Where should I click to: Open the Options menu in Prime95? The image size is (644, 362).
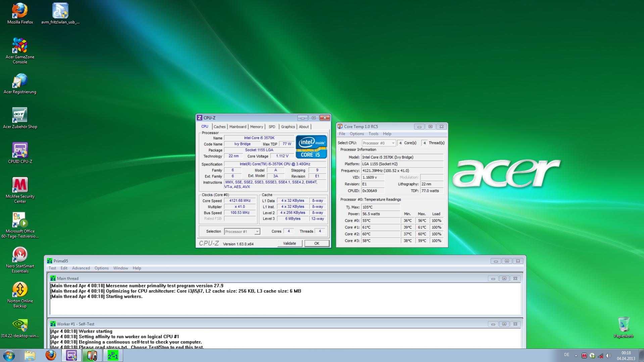coord(101,268)
